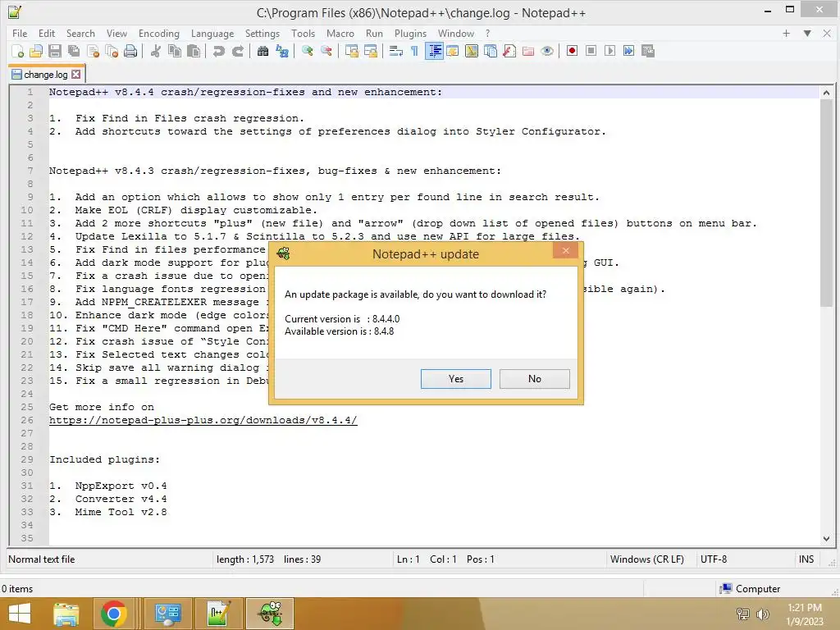Screen dimensions: 840x630
Task: Open the Plugins menu
Action: (x=410, y=33)
